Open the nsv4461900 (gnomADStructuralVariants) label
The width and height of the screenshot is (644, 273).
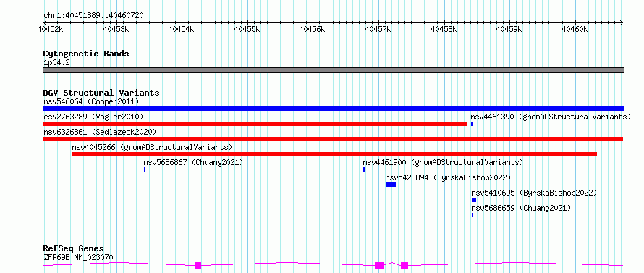[x=443, y=162]
